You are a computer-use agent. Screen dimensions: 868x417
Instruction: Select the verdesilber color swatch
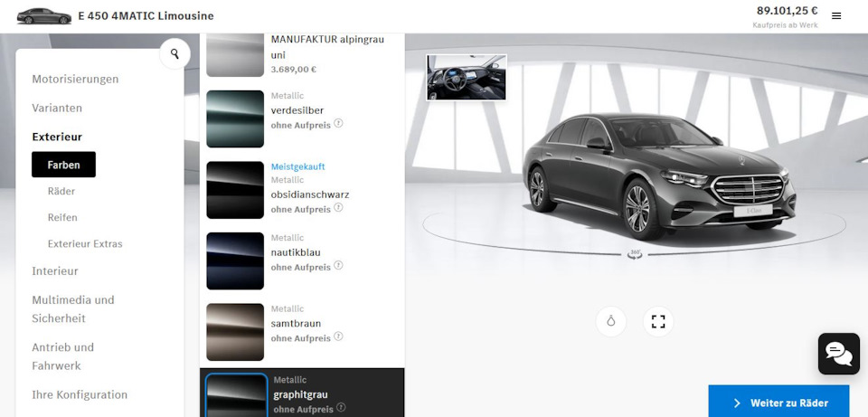coord(235,119)
